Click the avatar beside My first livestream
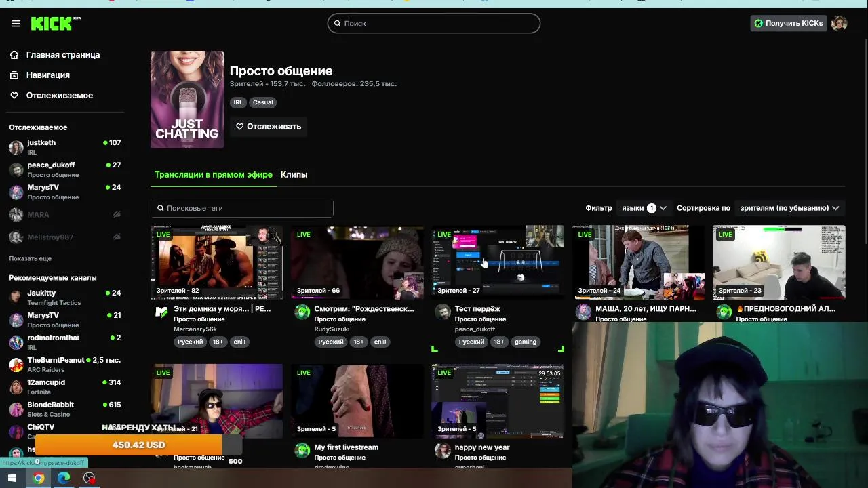Screen dimensions: 868x488 tap(302, 450)
